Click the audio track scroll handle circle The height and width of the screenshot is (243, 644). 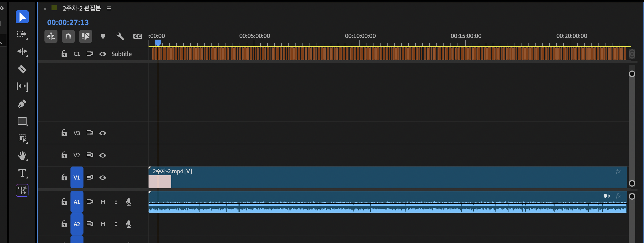pyautogui.click(x=632, y=196)
